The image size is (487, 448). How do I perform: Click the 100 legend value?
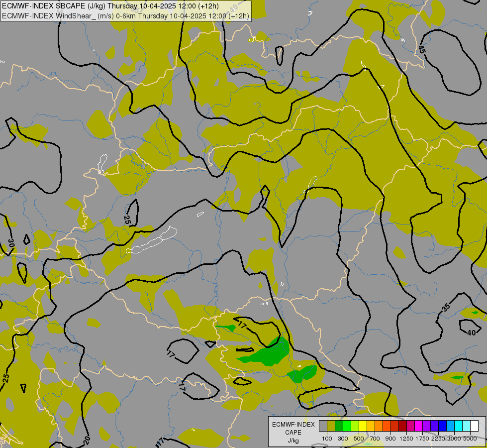point(327,439)
